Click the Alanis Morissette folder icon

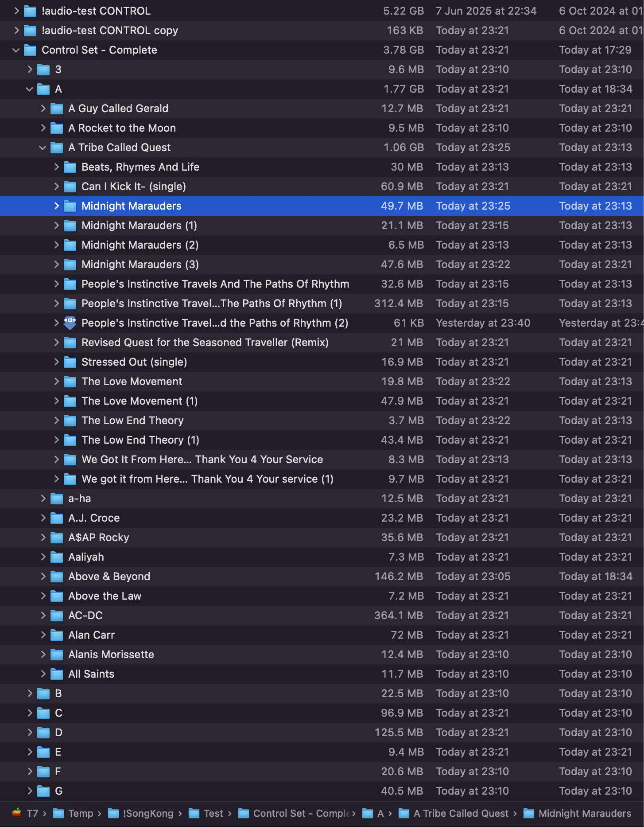[57, 655]
